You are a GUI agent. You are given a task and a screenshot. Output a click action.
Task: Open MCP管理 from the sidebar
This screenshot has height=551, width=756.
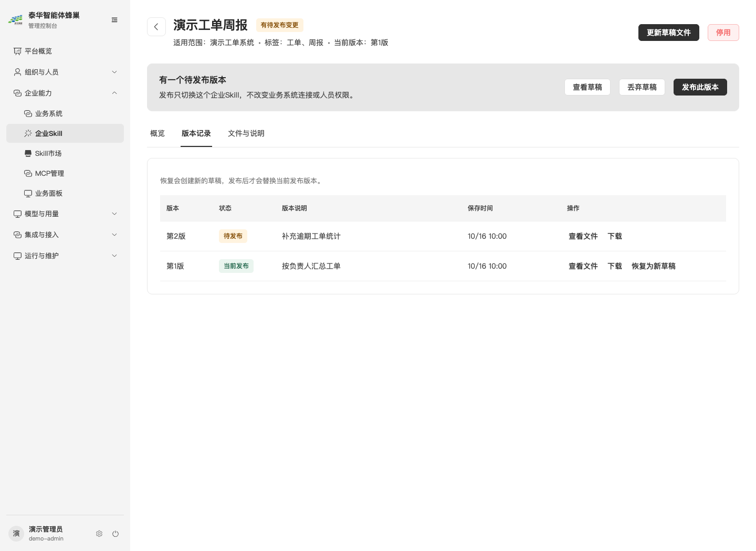pyautogui.click(x=65, y=173)
